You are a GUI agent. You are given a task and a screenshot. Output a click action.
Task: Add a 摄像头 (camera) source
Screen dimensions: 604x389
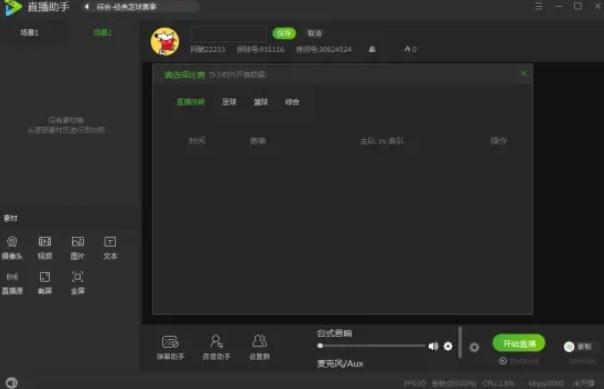12,248
